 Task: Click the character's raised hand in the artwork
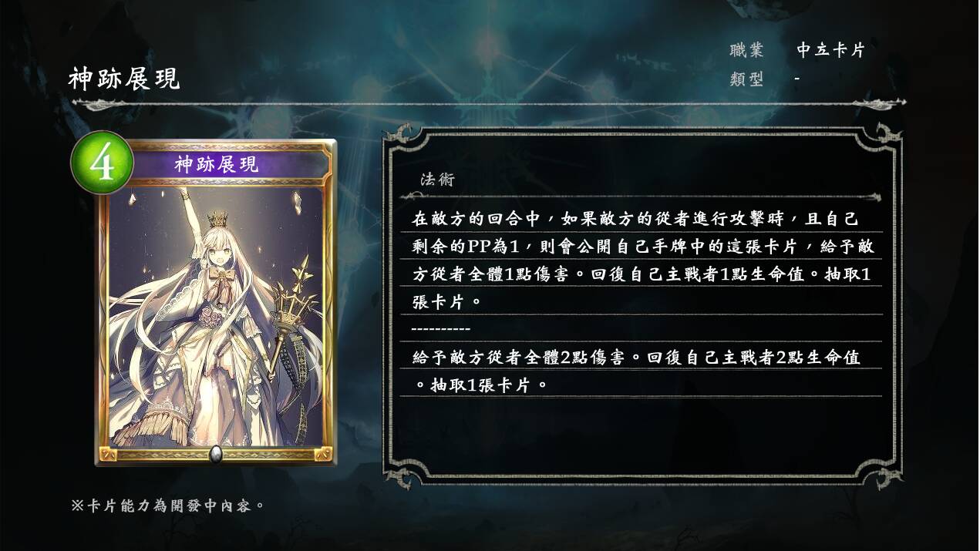coord(182,193)
